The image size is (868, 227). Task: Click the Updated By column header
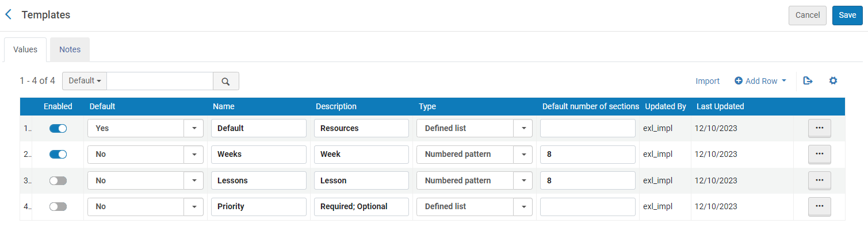[x=666, y=106]
